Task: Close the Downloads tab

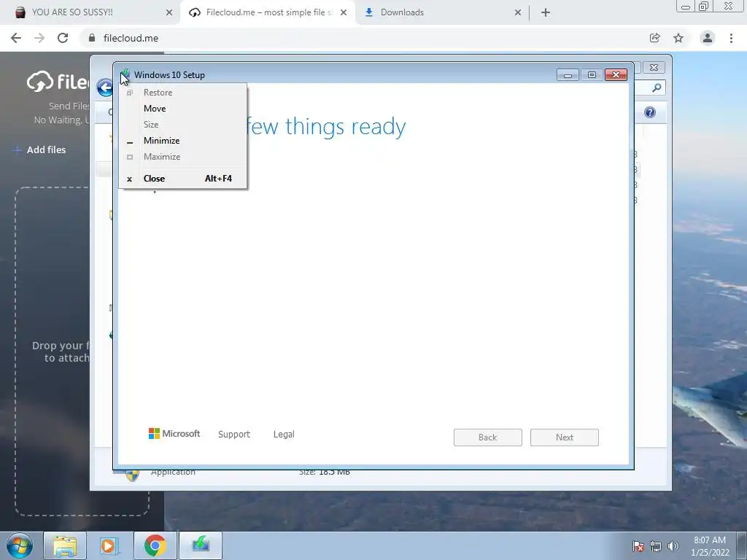Action: (518, 12)
